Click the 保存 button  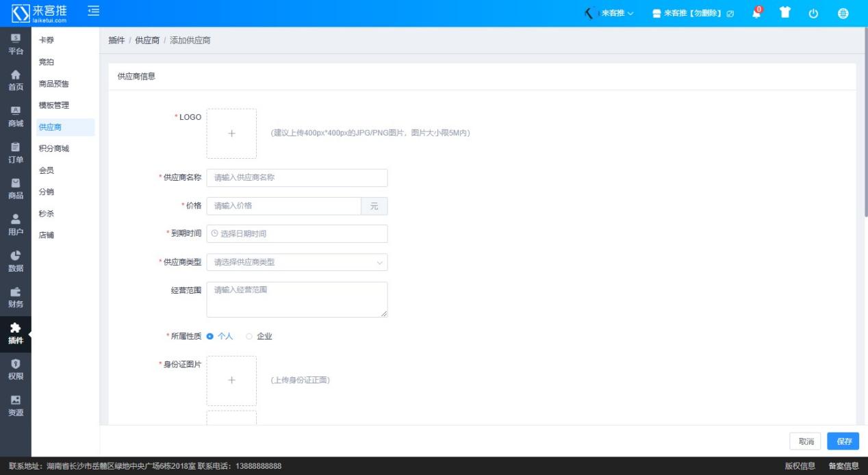pos(843,441)
